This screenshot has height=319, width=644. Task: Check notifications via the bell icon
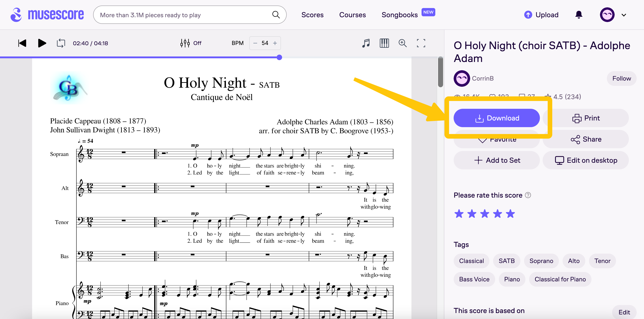tap(579, 14)
